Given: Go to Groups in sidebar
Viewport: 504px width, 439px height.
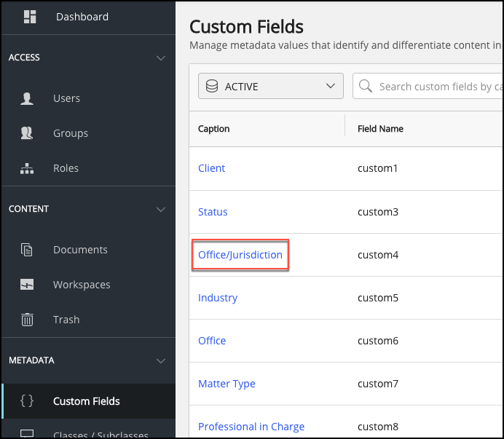Looking at the screenshot, I should (71, 133).
